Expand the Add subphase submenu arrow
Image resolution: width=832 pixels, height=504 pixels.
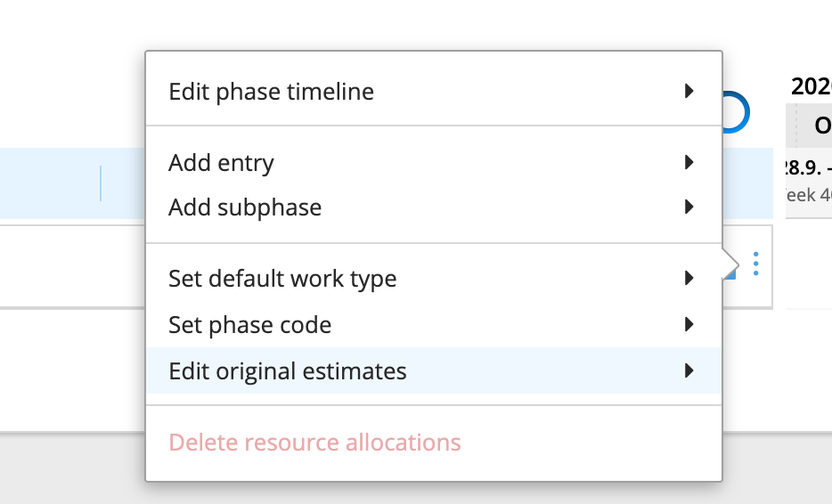[x=689, y=207]
